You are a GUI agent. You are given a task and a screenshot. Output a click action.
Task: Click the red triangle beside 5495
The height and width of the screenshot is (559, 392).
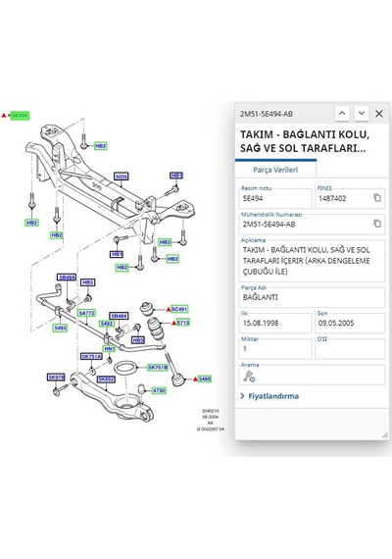[x=195, y=380]
